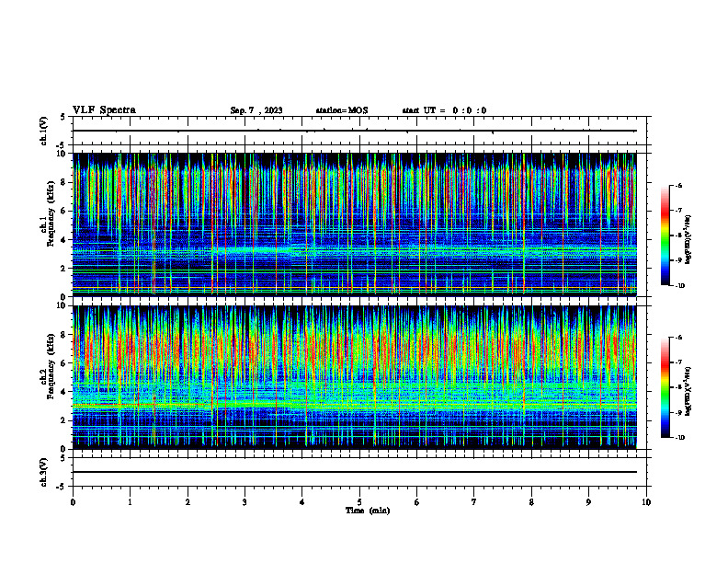Click the "-10" label on ch.2 color scale
The image size is (728, 563).
coord(679,438)
